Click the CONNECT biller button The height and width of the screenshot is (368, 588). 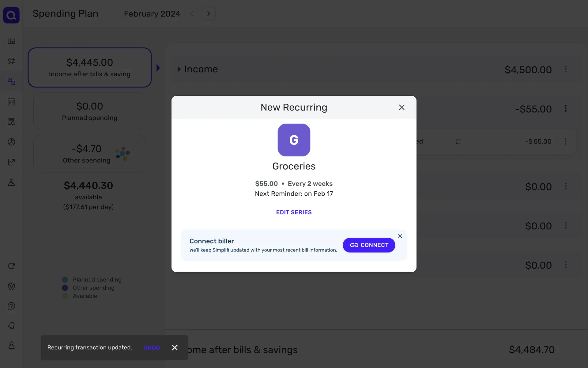tap(369, 245)
